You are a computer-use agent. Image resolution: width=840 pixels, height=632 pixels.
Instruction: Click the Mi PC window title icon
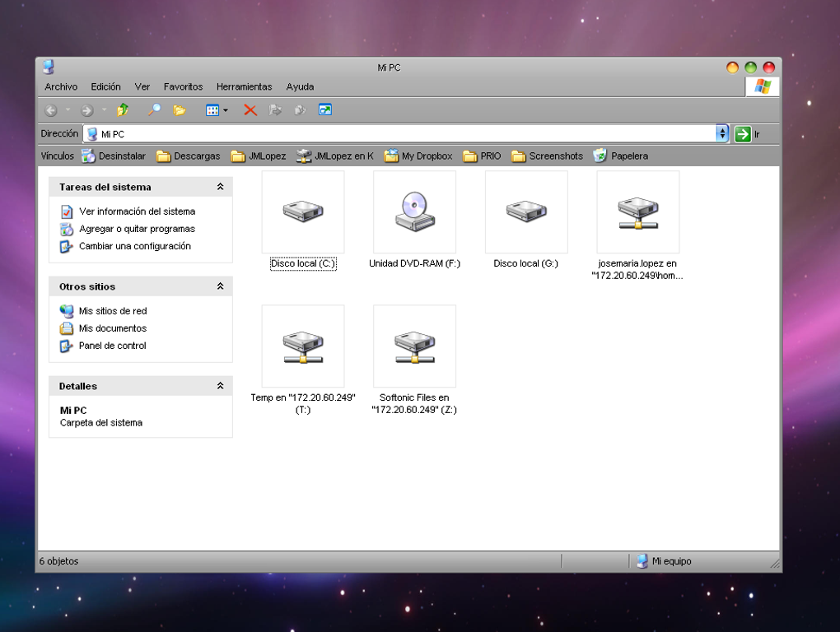tap(49, 67)
